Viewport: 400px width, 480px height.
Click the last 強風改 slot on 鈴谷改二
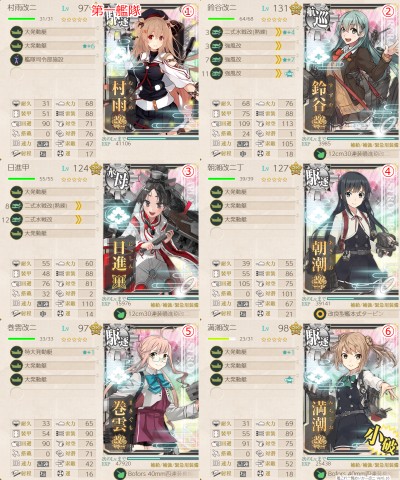point(253,73)
